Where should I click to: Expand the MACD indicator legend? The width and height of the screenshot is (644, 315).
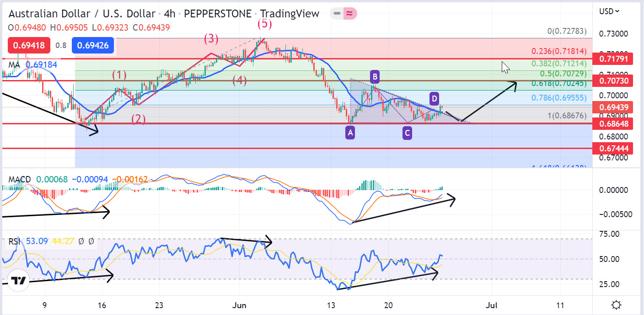point(20,179)
